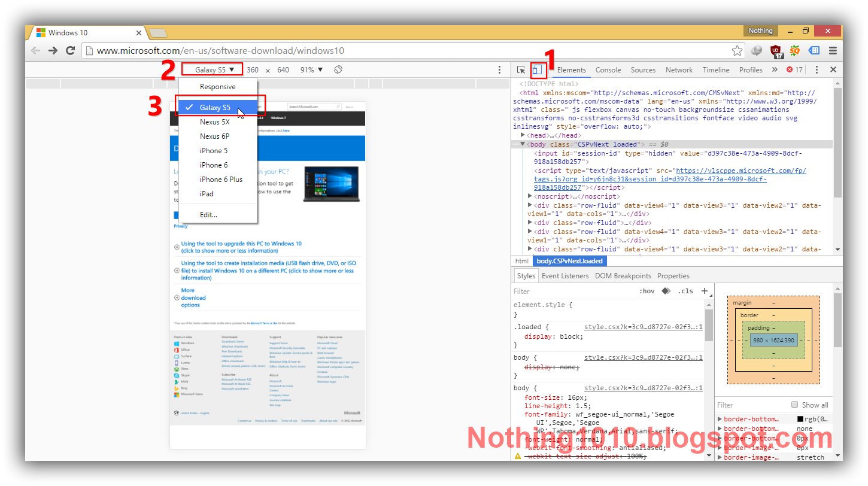Viewport: 868px width, 486px height.
Task: Toggle the .cls class editor button
Action: (685, 291)
